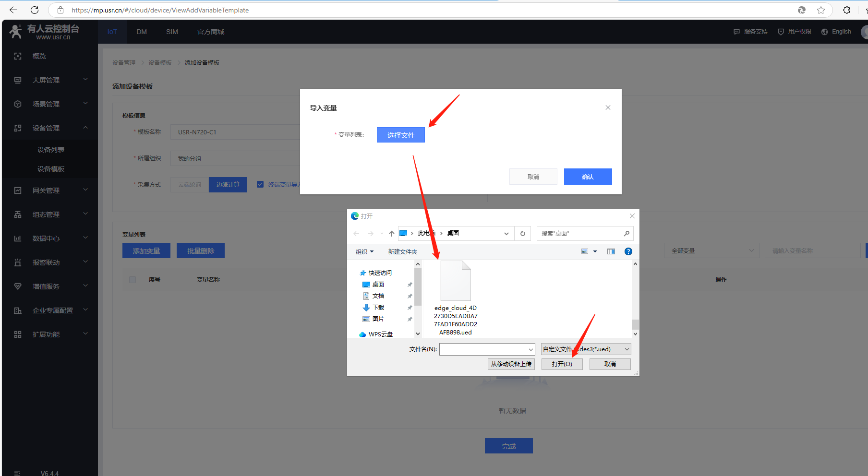Viewport: 868px width, 476px height.
Task: Click the search magnifier in file dialog
Action: tap(627, 234)
